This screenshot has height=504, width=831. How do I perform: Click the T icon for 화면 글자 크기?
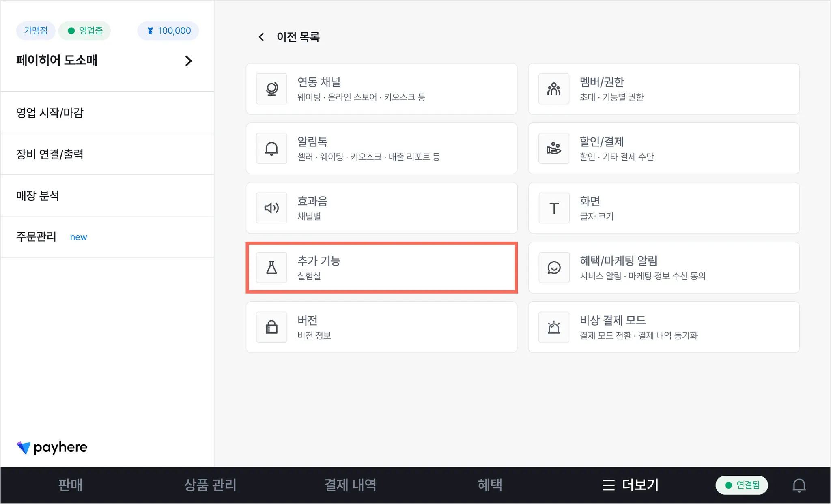554,208
